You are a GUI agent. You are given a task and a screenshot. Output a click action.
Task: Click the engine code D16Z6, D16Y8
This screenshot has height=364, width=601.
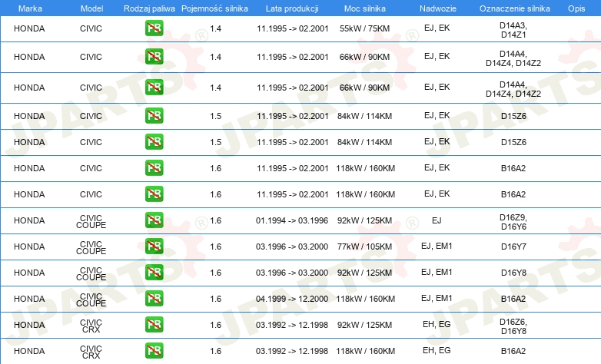513,326
